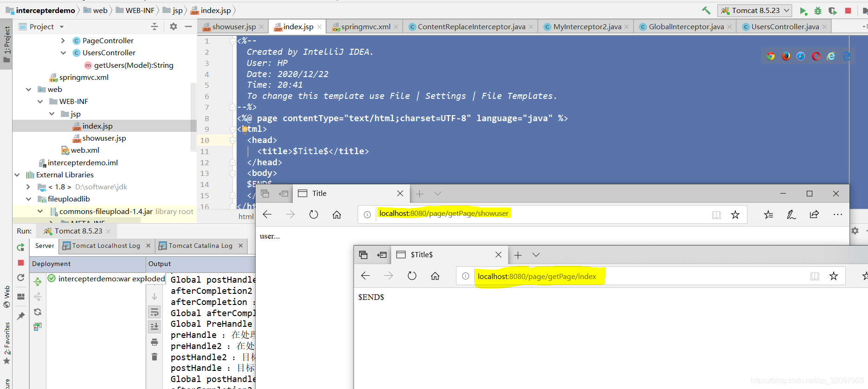
Task: Open Tomcat Catalina Log tab
Action: click(x=200, y=246)
